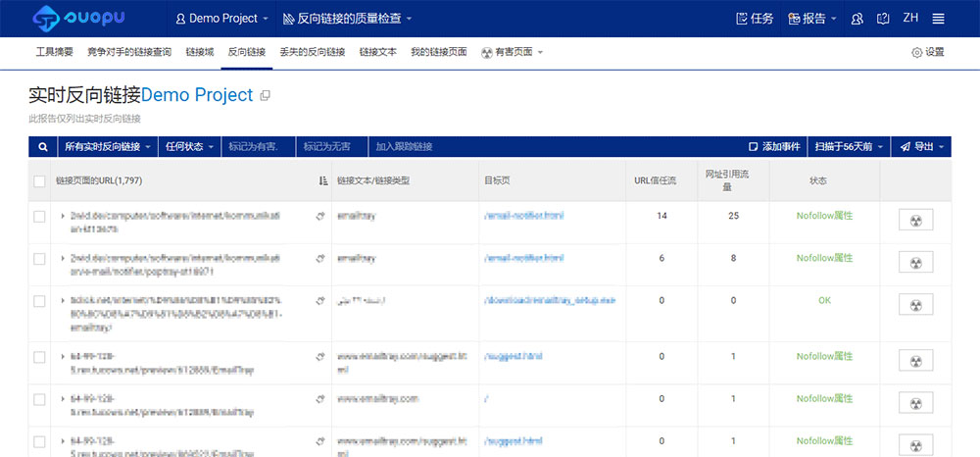Viewport: 980px width, 457px height.
Task: Click the OK status text
Action: click(824, 301)
